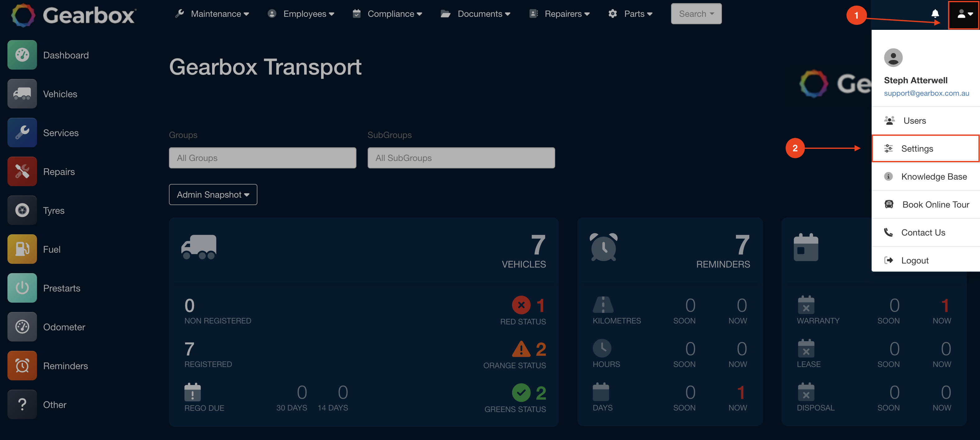Expand the Maintenance menu
Image resolution: width=980 pixels, height=440 pixels.
pos(212,14)
